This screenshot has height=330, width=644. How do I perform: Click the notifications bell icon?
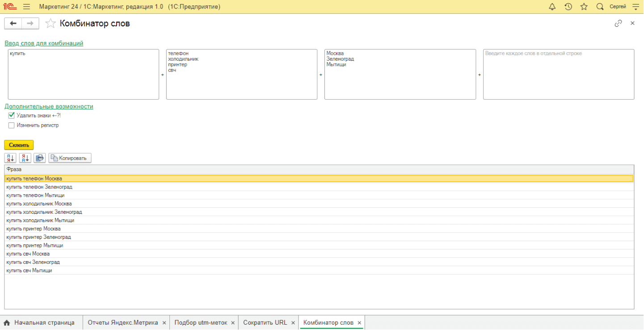click(x=552, y=7)
